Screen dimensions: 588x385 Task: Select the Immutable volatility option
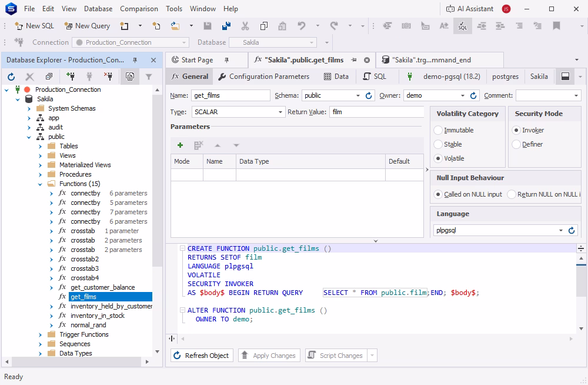[453, 130]
